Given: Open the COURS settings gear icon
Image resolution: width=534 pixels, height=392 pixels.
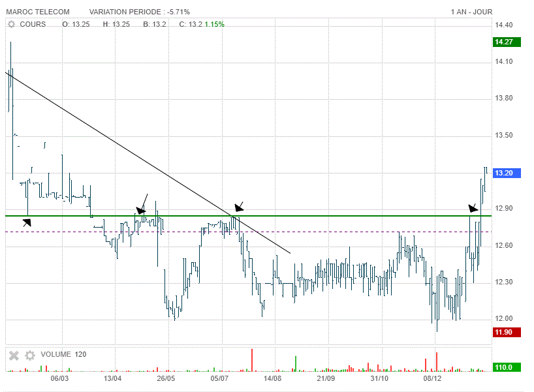Looking at the screenshot, I should point(12,24).
